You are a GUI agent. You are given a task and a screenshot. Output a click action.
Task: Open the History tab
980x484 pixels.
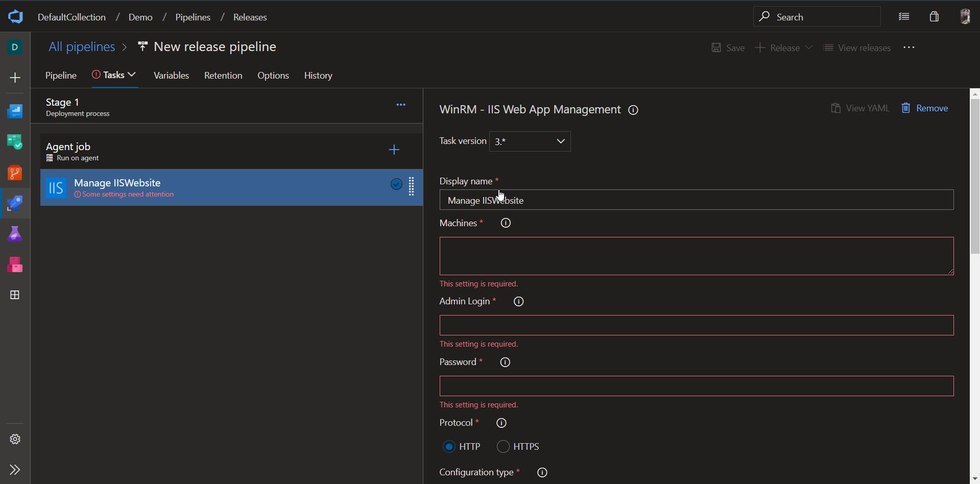point(318,75)
